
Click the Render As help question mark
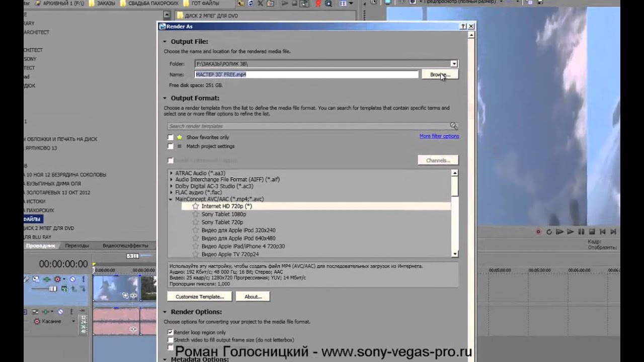point(463,26)
